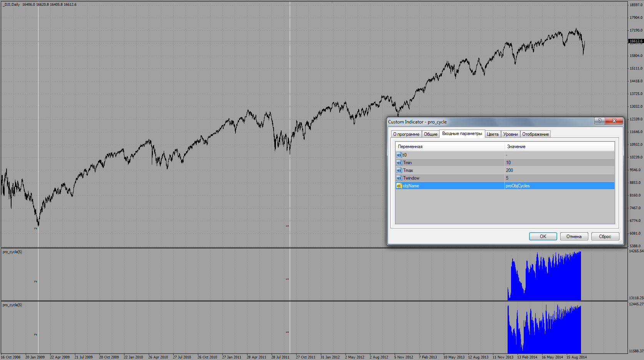Screen dimensions: 644x360
Task: Go to the Отображение tab
Action: 535,134
